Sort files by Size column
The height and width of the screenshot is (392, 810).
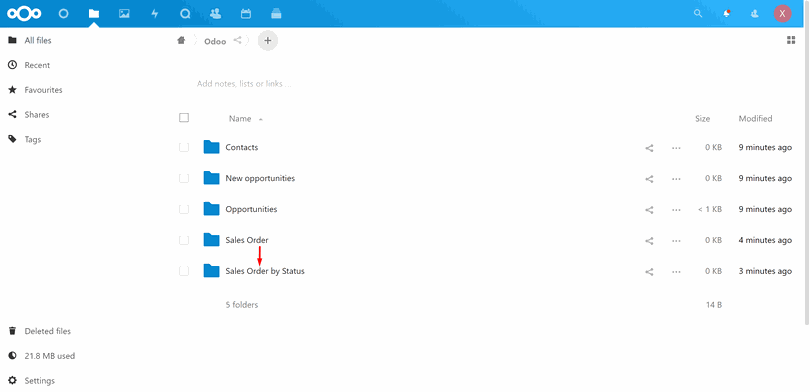(x=703, y=119)
